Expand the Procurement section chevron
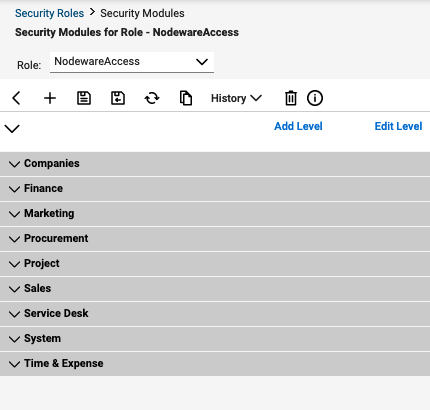Image resolution: width=430 pixels, height=410 pixels. (x=14, y=239)
